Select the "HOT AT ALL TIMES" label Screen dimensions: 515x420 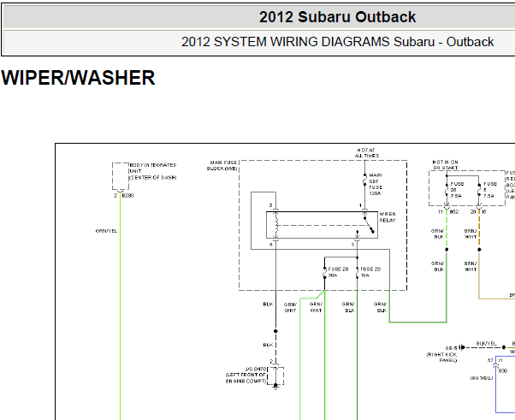point(366,153)
